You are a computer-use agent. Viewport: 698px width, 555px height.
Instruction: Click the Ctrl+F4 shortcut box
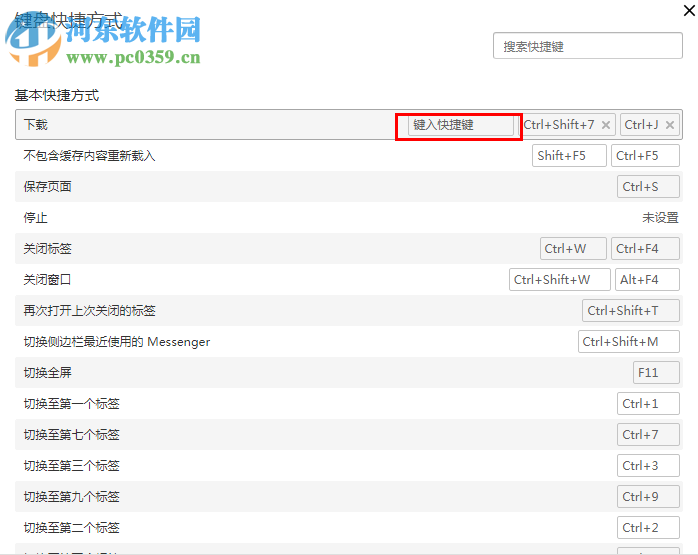pyautogui.click(x=645, y=248)
